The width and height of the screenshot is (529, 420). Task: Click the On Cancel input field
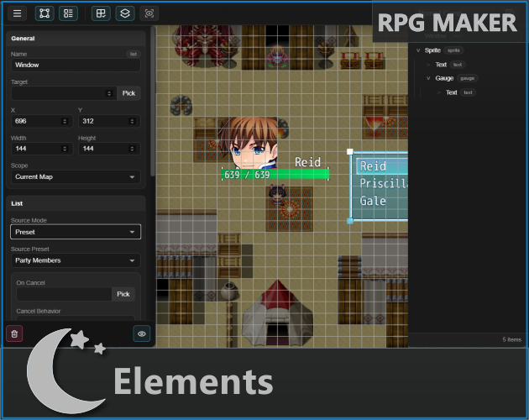coord(64,294)
